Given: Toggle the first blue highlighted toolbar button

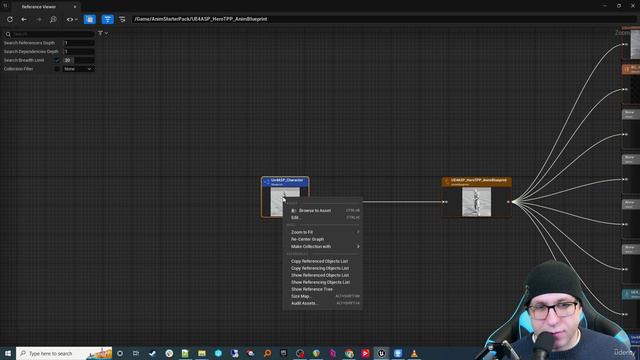Looking at the screenshot, I should (x=89, y=19).
